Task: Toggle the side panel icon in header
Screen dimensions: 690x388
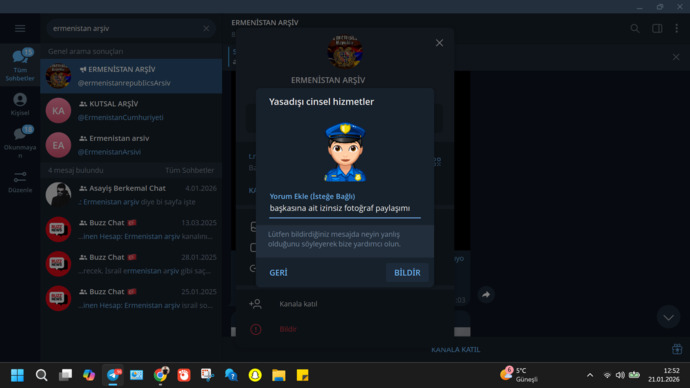Action: [657, 29]
